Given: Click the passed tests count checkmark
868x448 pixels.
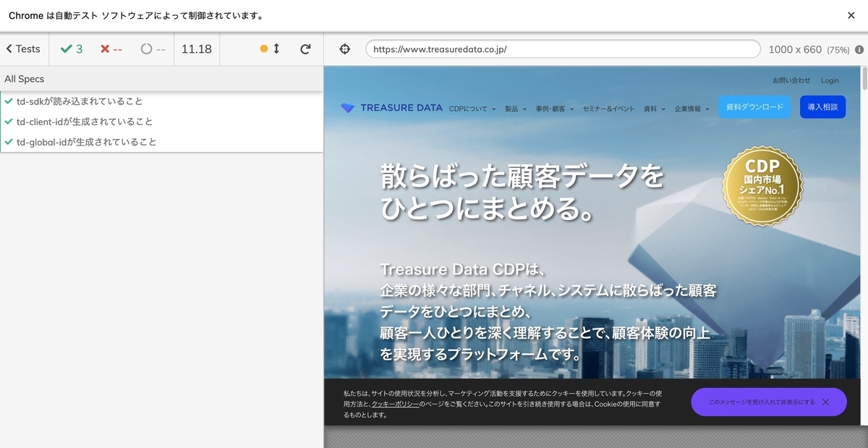Looking at the screenshot, I should click(71, 49).
